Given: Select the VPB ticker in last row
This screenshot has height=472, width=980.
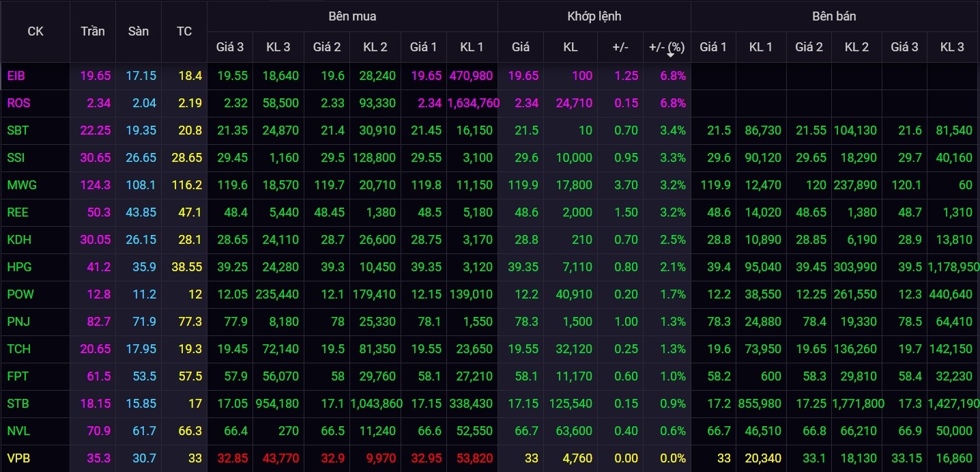Looking at the screenshot, I should click(18, 458).
